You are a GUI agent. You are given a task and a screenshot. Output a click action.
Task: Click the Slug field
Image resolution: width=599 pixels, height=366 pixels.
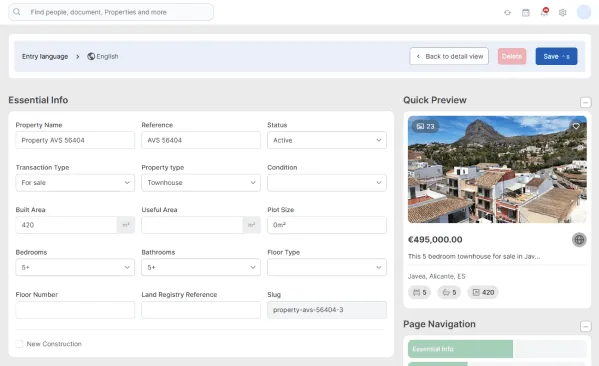click(x=327, y=310)
